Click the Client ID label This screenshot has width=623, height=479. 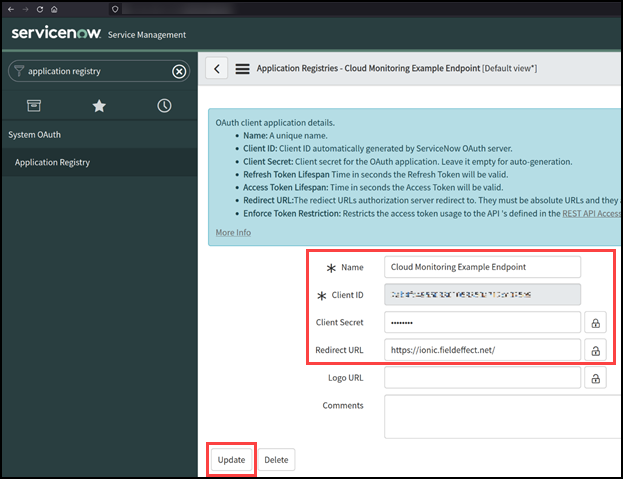click(347, 295)
